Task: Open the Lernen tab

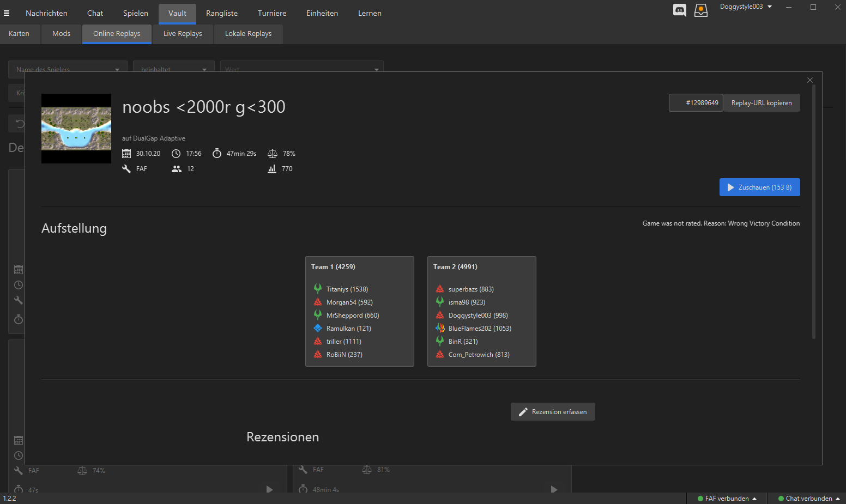Action: point(370,13)
